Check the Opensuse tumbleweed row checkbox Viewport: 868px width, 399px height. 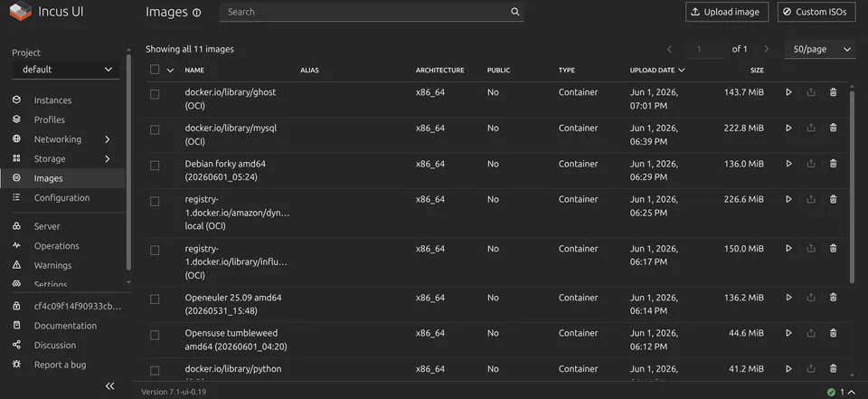(x=155, y=336)
